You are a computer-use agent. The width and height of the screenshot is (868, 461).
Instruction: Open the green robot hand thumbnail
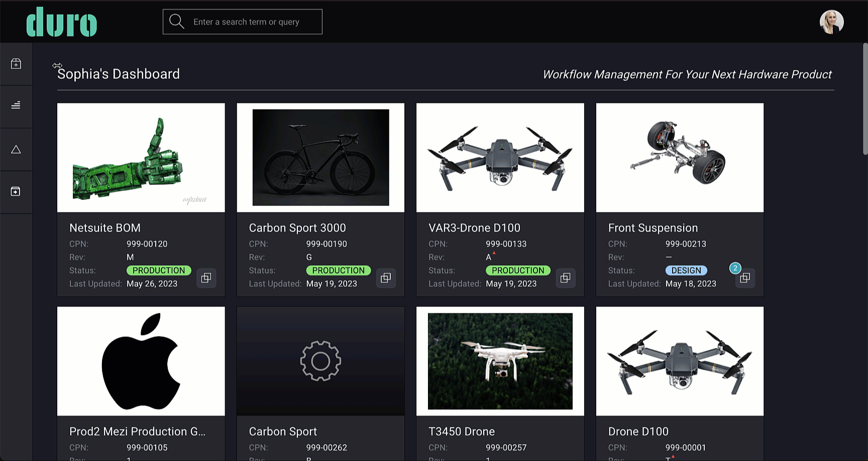pyautogui.click(x=141, y=158)
